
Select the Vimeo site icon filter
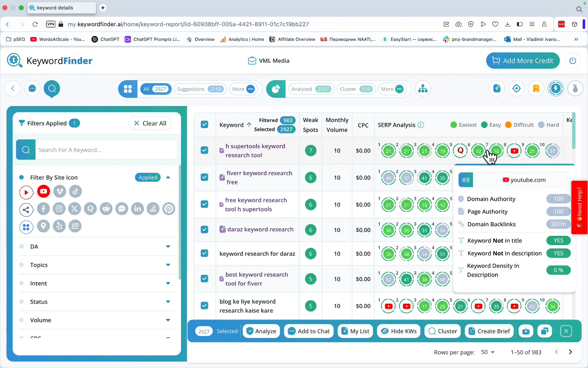point(60,191)
